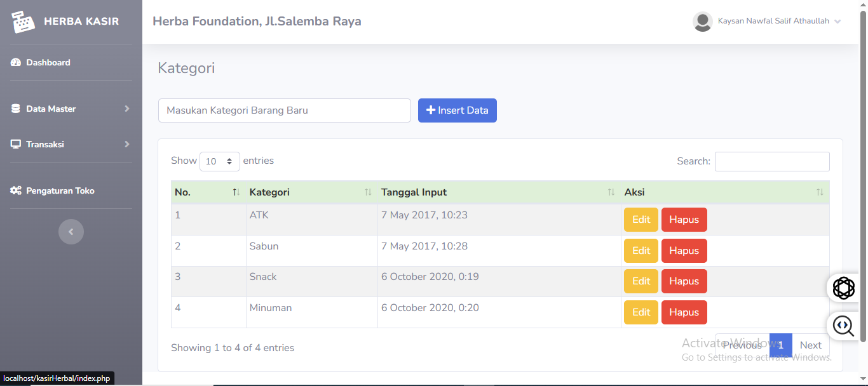Screen dimensions: 868x386
Task: Click the Insert Data button
Action: point(457,110)
